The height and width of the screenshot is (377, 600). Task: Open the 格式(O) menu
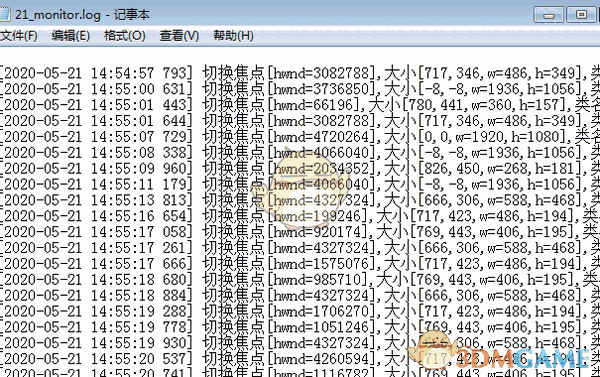pos(125,36)
